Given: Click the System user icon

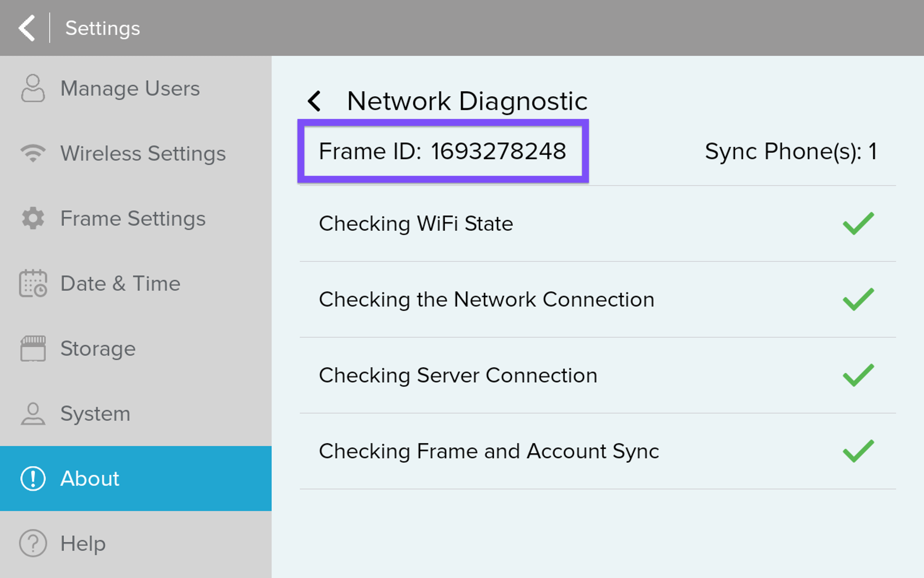Looking at the screenshot, I should (x=33, y=413).
